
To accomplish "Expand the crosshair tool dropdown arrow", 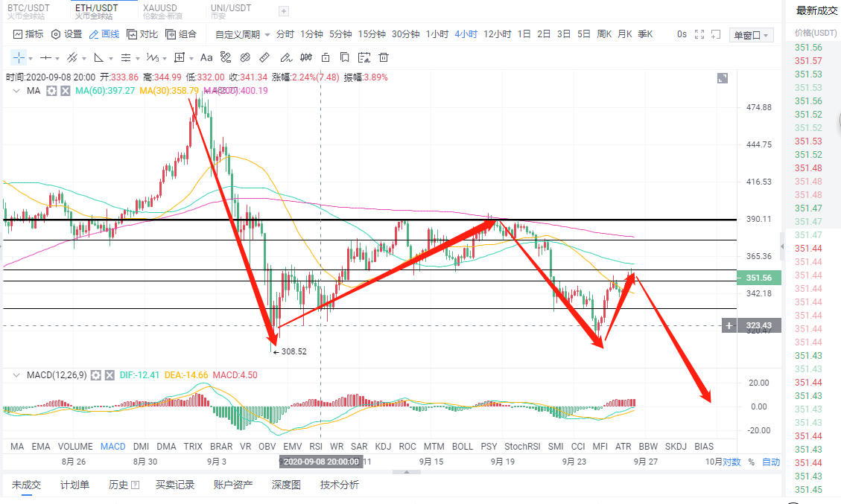I will click(31, 58).
